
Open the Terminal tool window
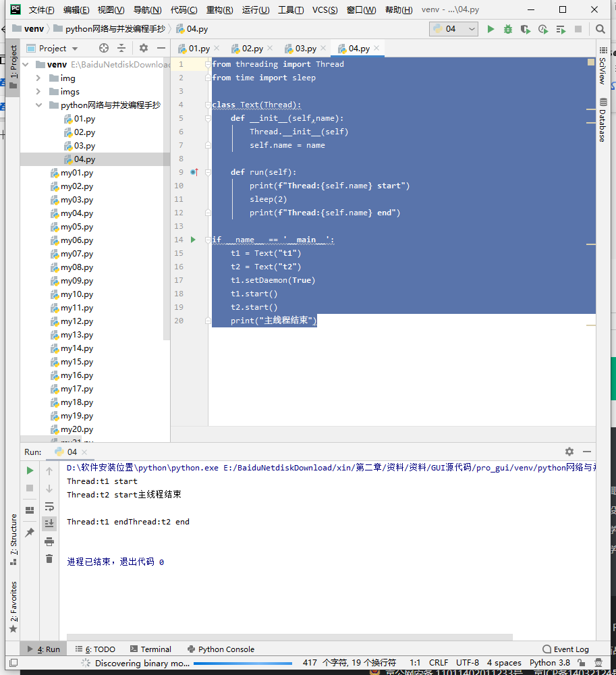[x=150, y=649]
